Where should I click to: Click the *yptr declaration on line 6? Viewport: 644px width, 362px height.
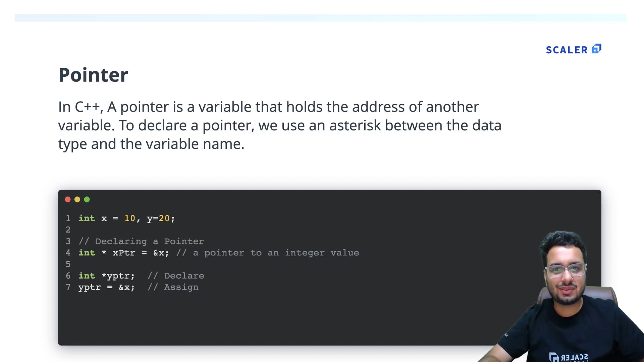click(118, 276)
